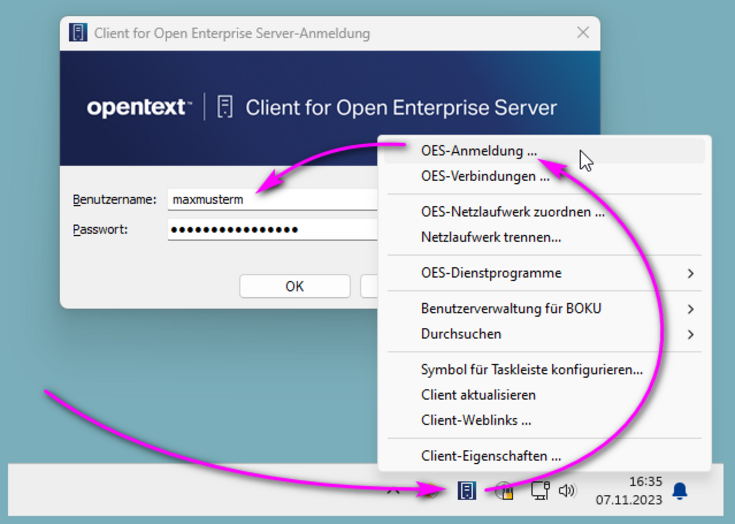
Task: Open Benutzerverwaltung für BOKU submenu
Action: pyautogui.click(x=544, y=308)
